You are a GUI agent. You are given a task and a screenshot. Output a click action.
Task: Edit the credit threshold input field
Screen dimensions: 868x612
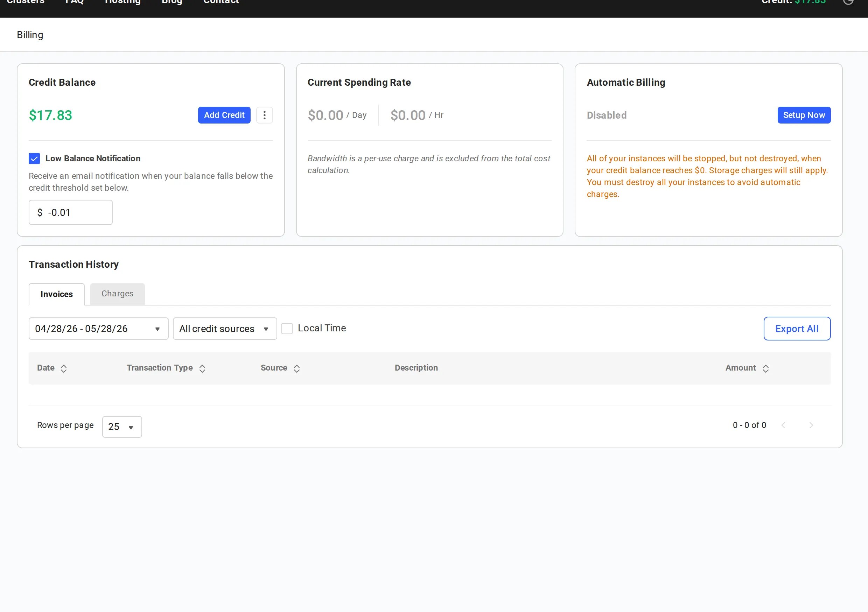coord(71,212)
